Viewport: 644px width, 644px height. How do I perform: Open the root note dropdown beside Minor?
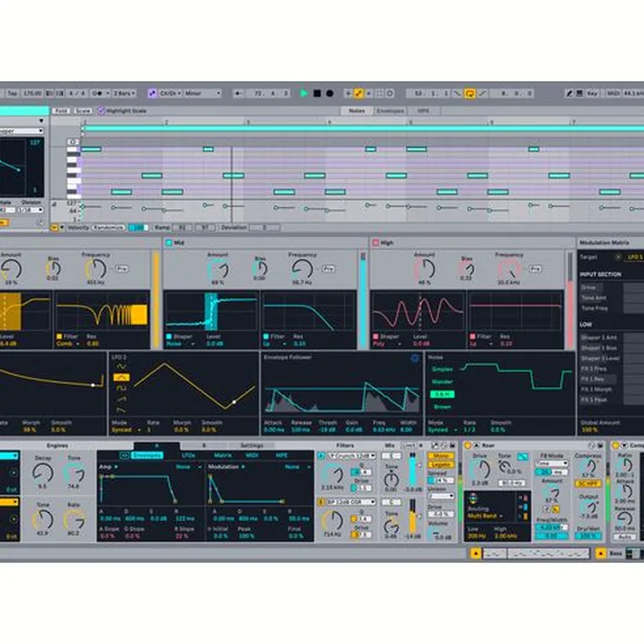tap(170, 94)
